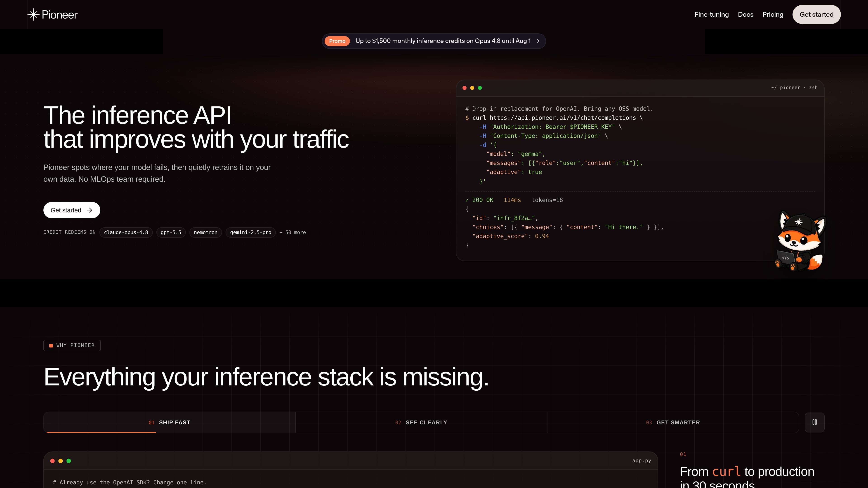
Task: Click the red dot in the pioneer zsh terminal
Action: pyautogui.click(x=464, y=88)
